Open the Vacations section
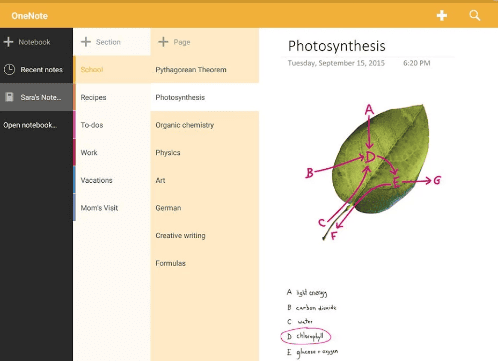 (x=112, y=180)
